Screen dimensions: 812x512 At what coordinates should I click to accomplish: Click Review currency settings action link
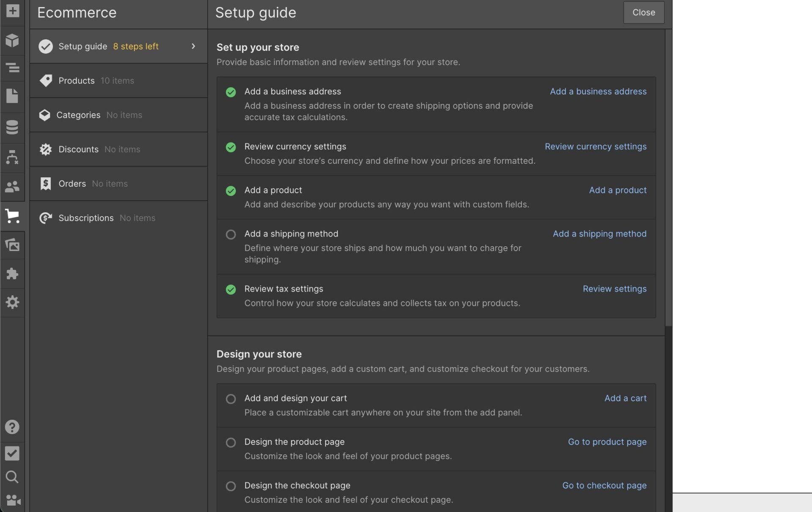[x=595, y=146]
